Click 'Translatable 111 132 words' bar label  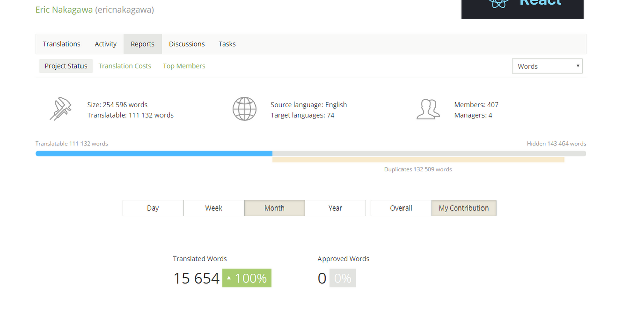[x=71, y=143]
